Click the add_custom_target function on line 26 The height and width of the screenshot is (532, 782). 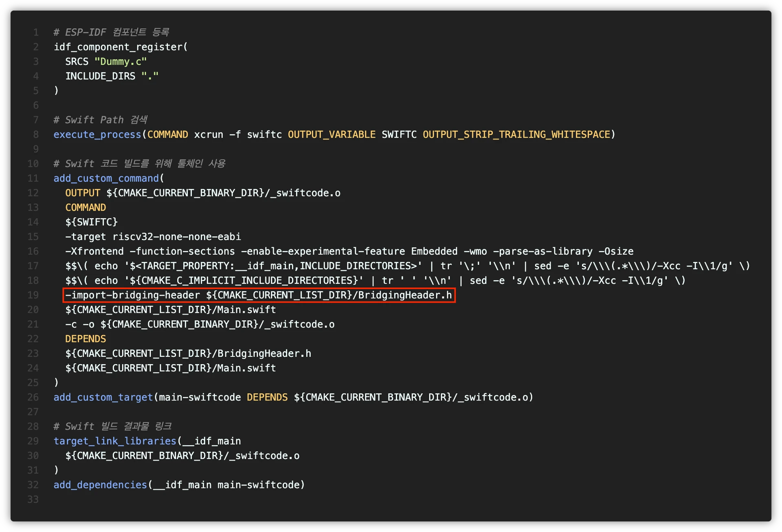coord(103,397)
